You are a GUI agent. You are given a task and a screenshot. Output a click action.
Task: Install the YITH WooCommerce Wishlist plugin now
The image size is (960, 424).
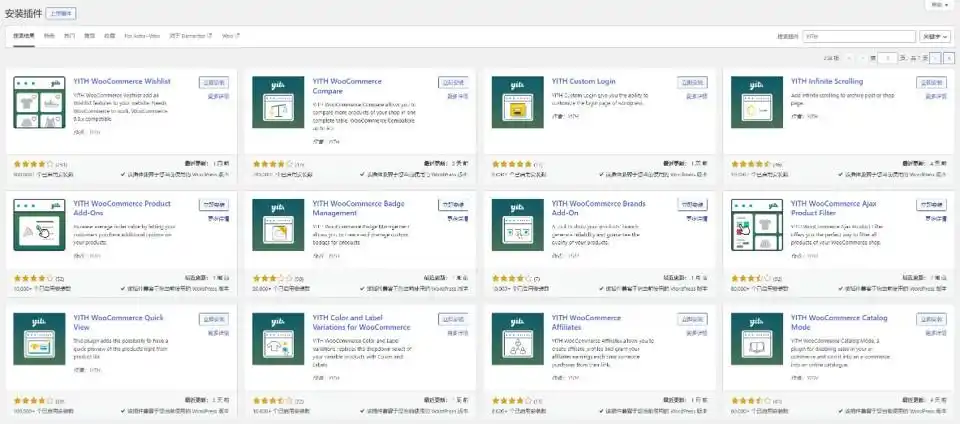pos(213,82)
